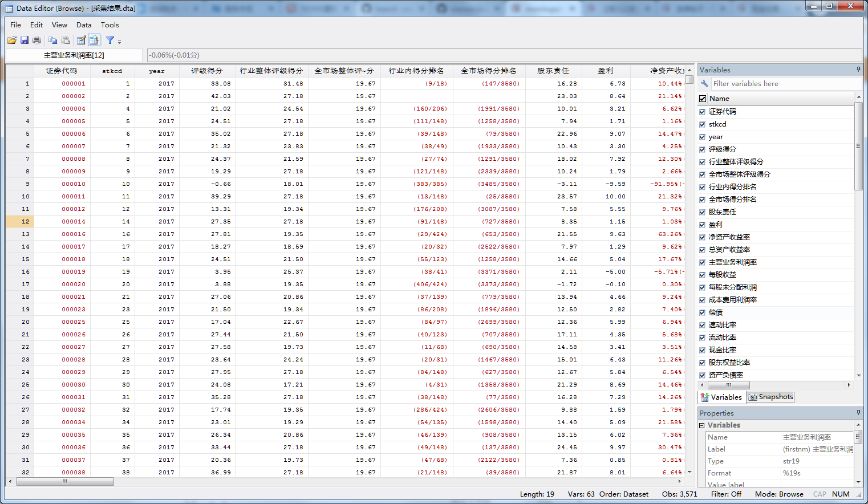Open the Data menu
868x504 pixels.
84,25
